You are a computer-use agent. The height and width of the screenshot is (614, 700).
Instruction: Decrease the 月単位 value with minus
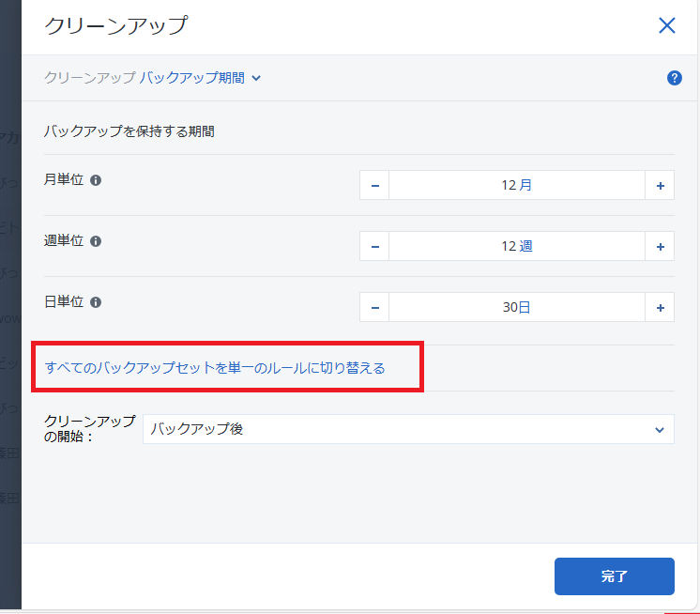(374, 185)
